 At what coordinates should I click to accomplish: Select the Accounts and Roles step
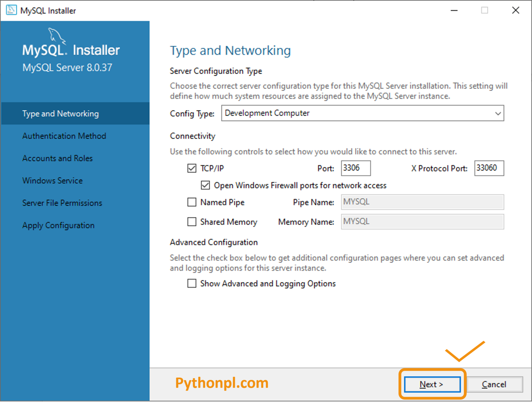pyautogui.click(x=57, y=158)
